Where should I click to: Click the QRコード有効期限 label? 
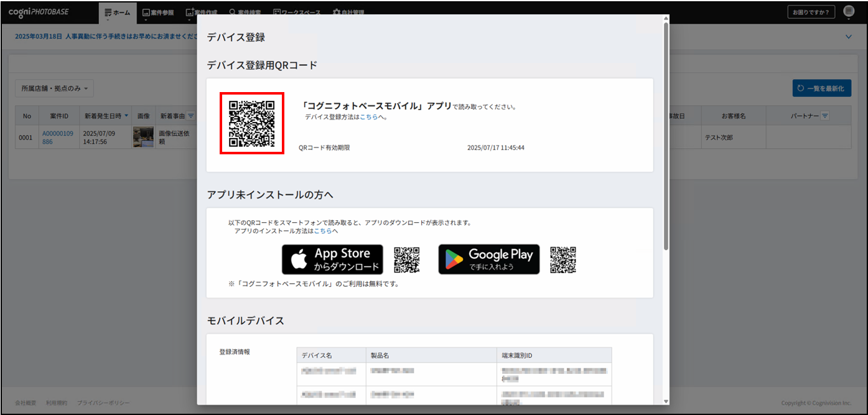pos(324,148)
